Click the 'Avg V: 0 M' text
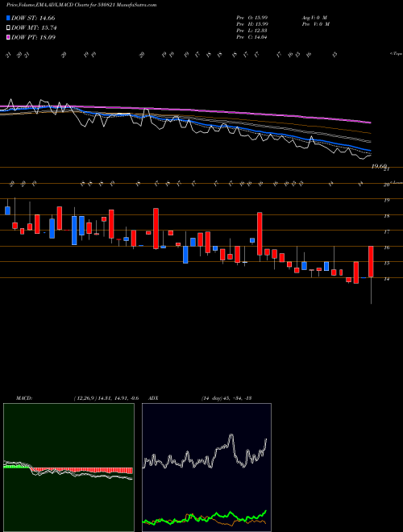This screenshot has height=532, width=403. coord(314,17)
